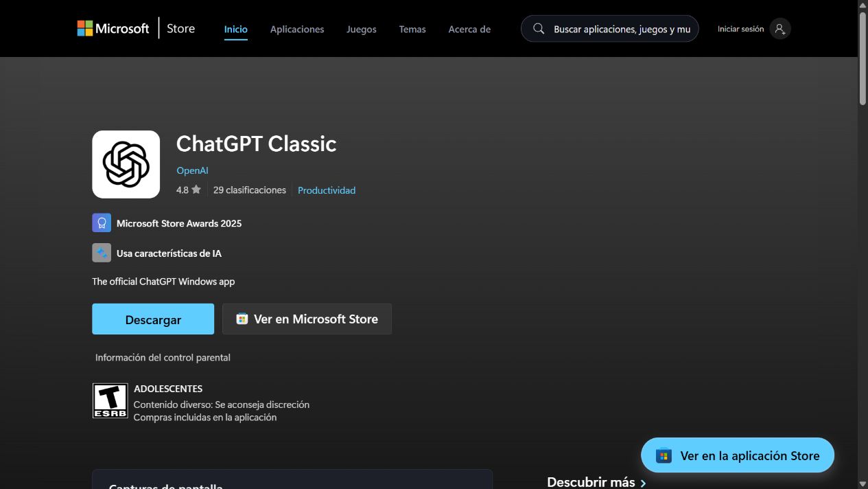
Task: Open the Store home link
Action: pyautogui.click(x=181, y=29)
